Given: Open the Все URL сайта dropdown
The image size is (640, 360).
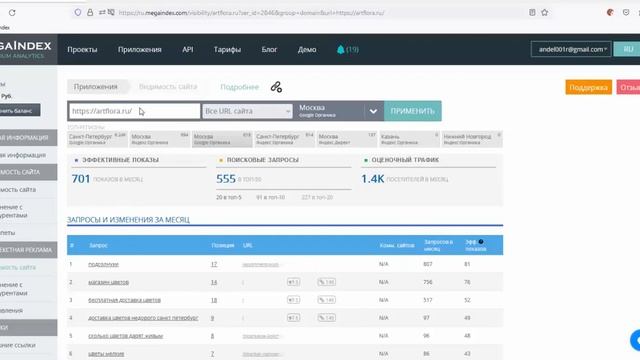Looking at the screenshot, I should 247,111.
